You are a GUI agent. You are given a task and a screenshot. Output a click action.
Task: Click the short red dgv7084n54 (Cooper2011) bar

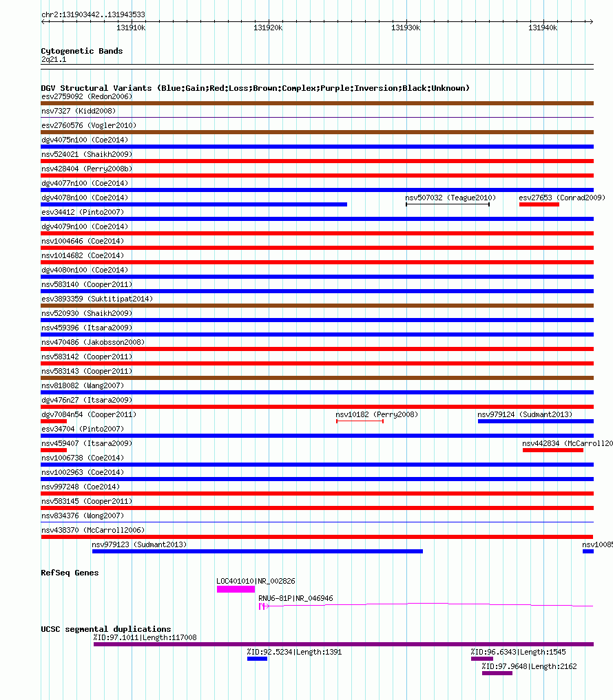point(54,421)
